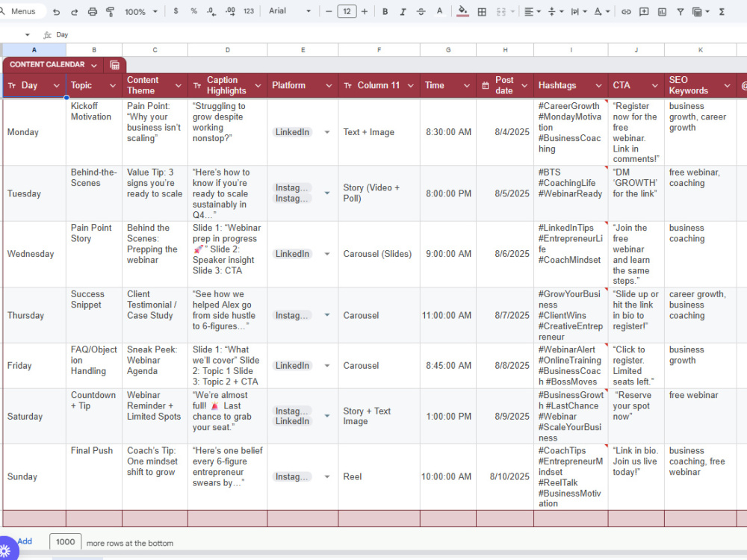The width and height of the screenshot is (747, 560).
Task: Open Sunday's platform chip dropdown
Action: [x=327, y=476]
